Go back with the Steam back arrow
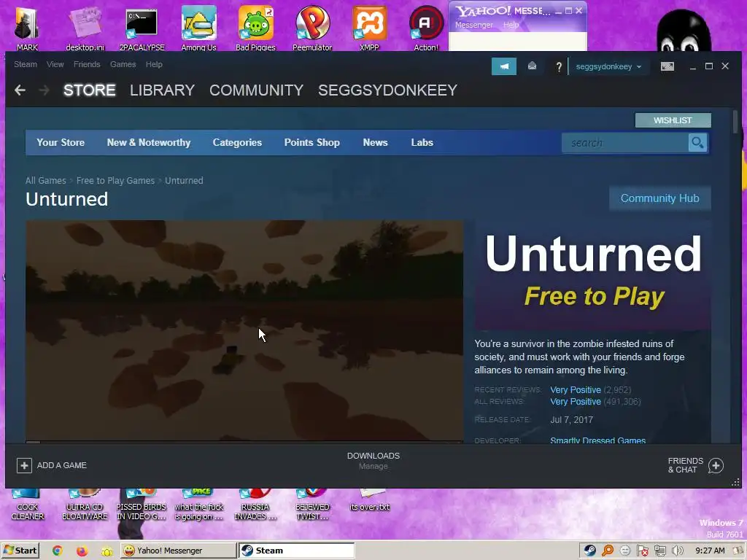This screenshot has height=560, width=747. pos(20,90)
